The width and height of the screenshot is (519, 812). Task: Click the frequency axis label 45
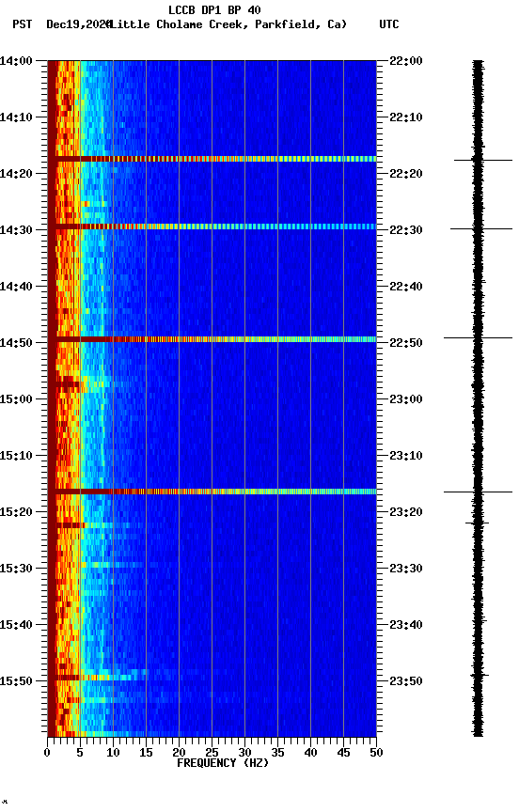pos(343,753)
